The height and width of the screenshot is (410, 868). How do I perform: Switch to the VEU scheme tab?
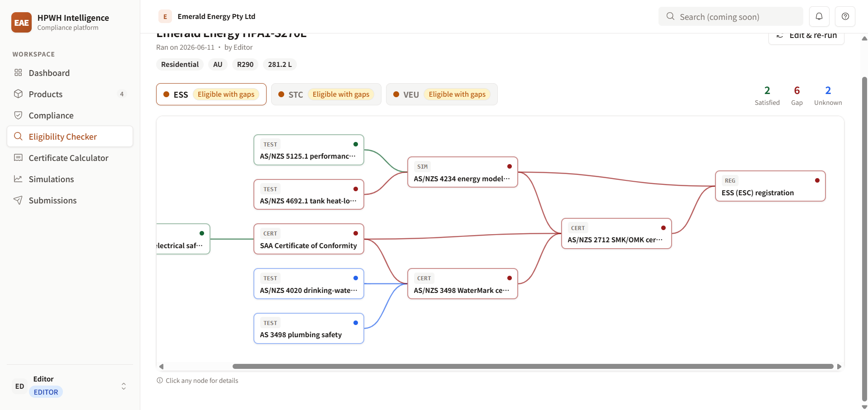442,94
